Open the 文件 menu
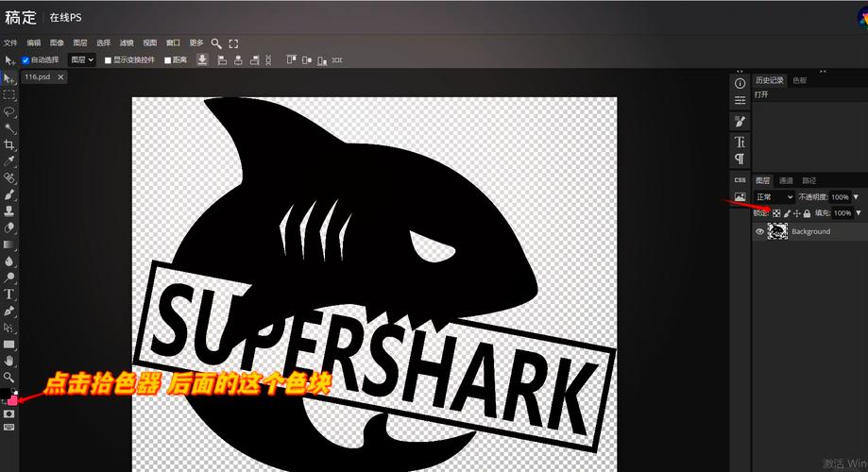The image size is (868, 472). pos(10,43)
